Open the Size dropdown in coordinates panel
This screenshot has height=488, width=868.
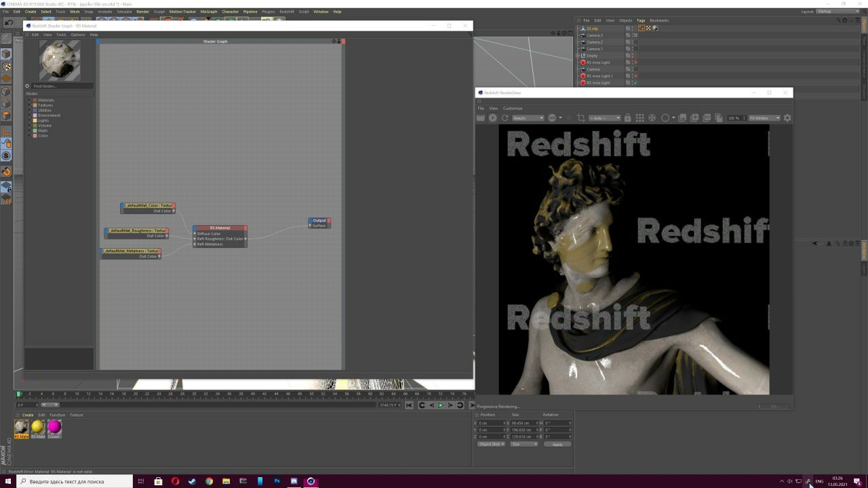(524, 444)
